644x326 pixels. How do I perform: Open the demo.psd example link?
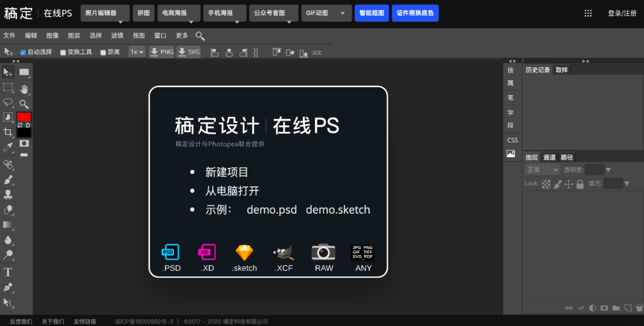pos(271,210)
